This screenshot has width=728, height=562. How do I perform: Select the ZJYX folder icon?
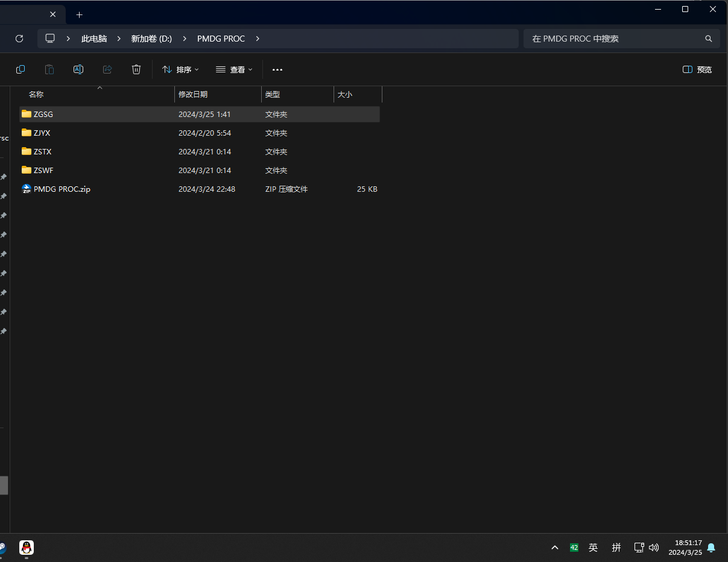click(x=26, y=133)
